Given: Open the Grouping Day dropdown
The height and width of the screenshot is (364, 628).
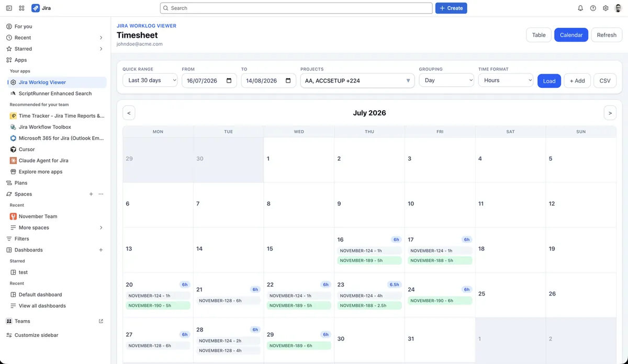Looking at the screenshot, I should pyautogui.click(x=446, y=81).
